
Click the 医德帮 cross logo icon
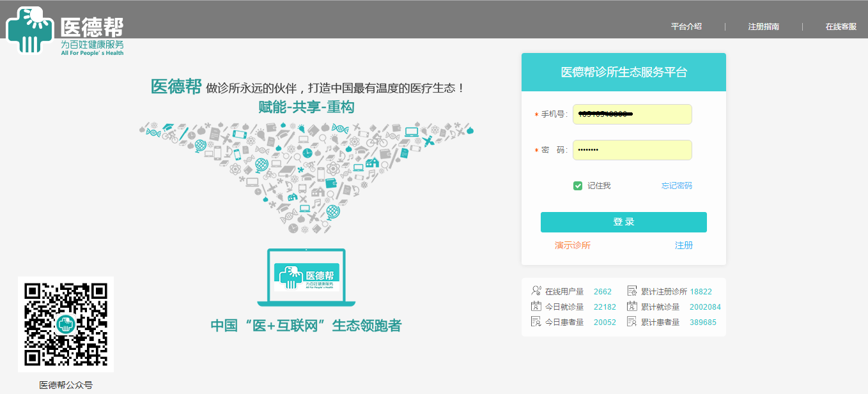29,29
